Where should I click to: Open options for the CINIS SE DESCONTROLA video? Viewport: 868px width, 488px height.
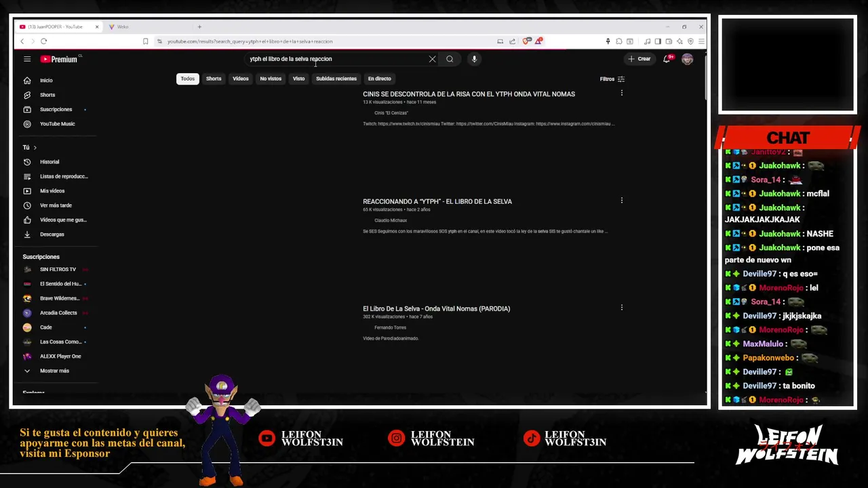pyautogui.click(x=621, y=93)
